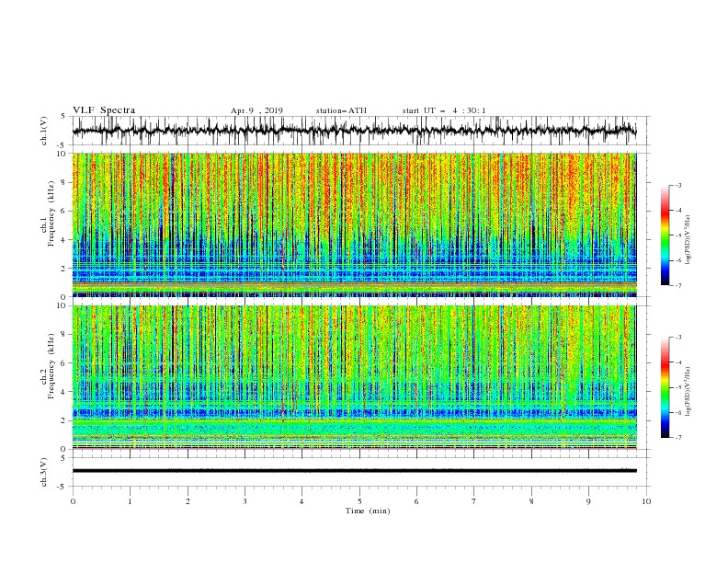Viewport: 728px width, 563px height.
Task: Click the ch.2 frequency axis "6" tick label
Action: (x=63, y=363)
